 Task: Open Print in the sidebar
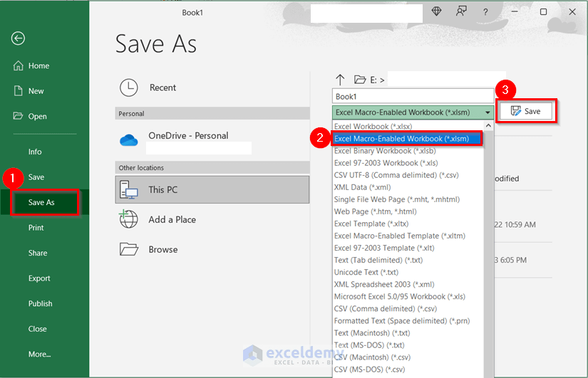pos(36,227)
